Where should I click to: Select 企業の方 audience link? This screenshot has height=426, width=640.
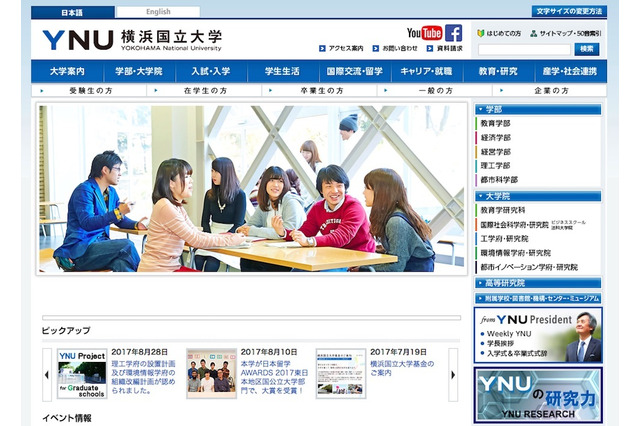click(x=549, y=91)
